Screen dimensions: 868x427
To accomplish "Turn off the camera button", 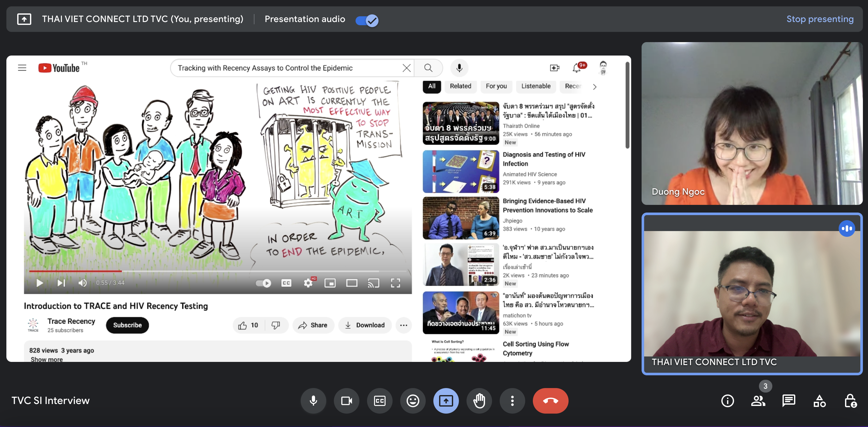I will coord(346,401).
